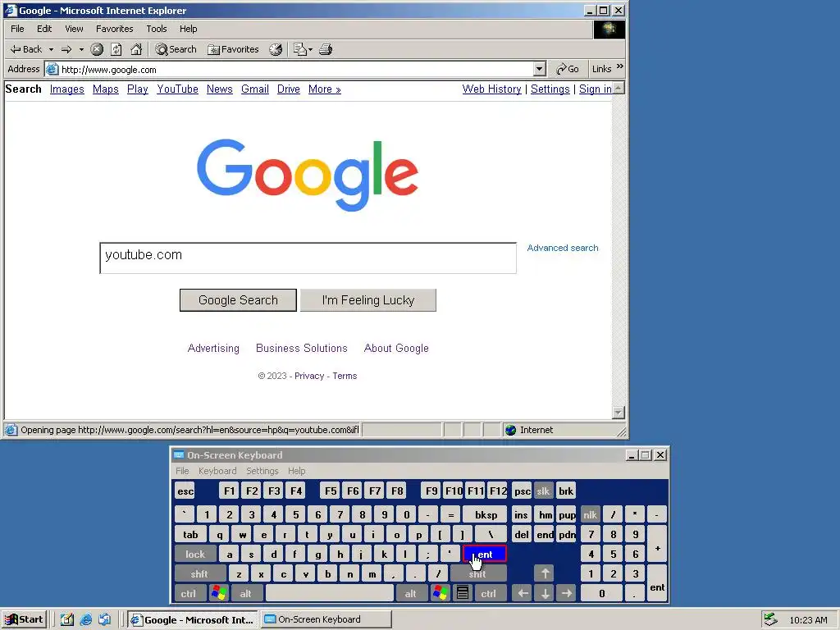Click the About Google link
840x630 pixels.
coord(396,348)
